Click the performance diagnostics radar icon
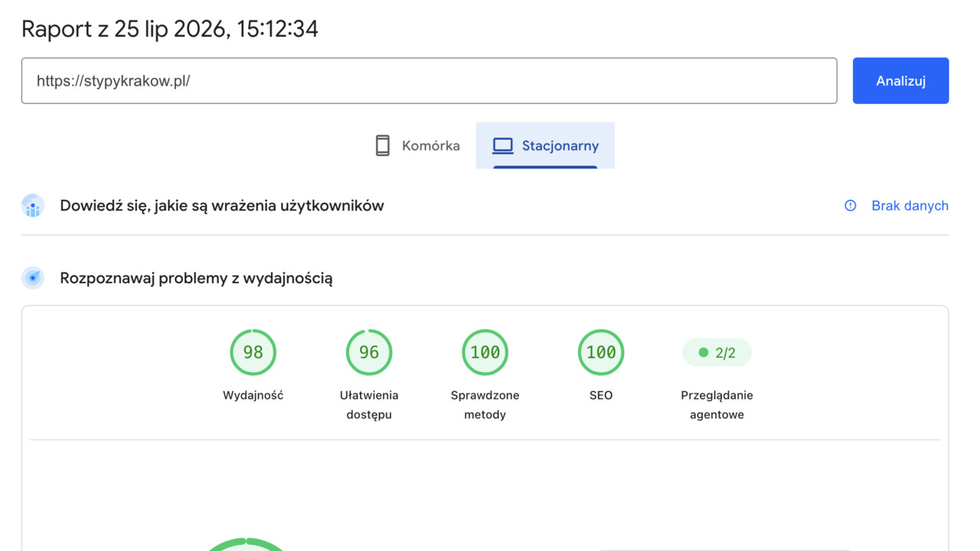The width and height of the screenshot is (980, 551). (33, 278)
